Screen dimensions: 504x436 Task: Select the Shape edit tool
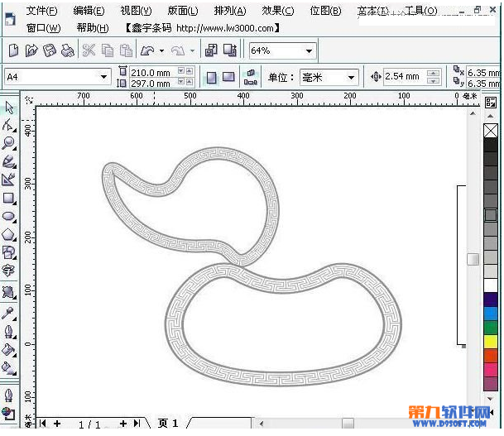9,125
